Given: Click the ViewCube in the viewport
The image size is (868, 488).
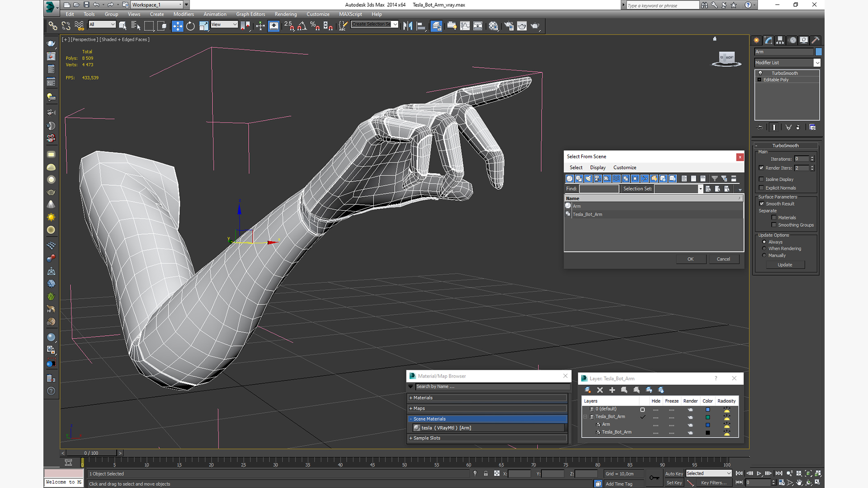Looking at the screenshot, I should point(726,58).
